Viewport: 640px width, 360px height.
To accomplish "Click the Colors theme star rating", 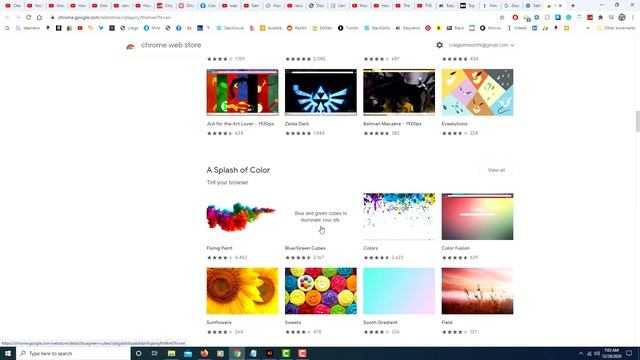I will click(x=376, y=258).
